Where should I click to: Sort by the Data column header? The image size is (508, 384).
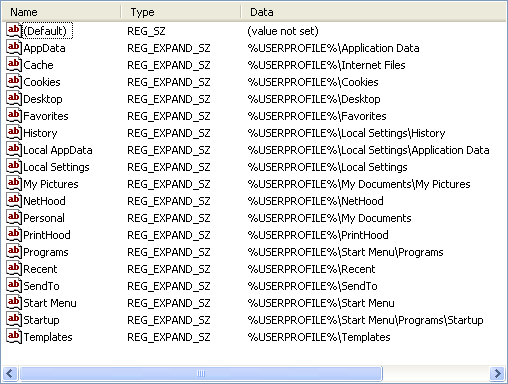(x=373, y=12)
